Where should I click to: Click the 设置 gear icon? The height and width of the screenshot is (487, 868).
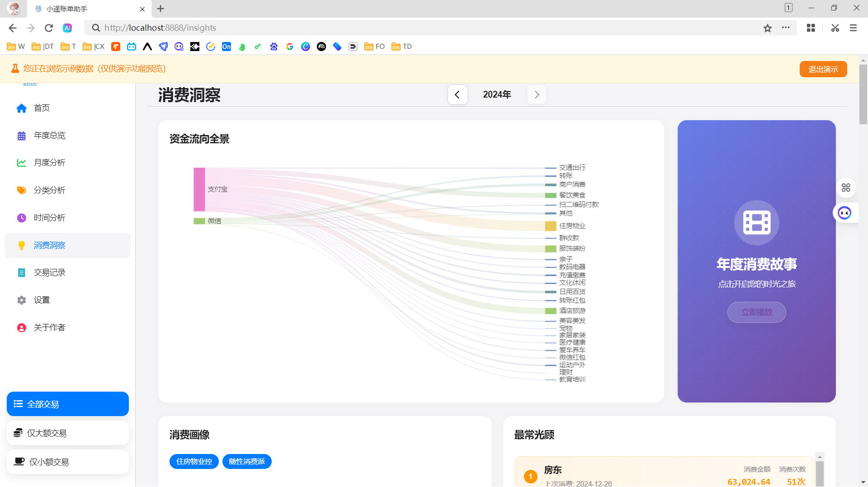click(x=21, y=300)
